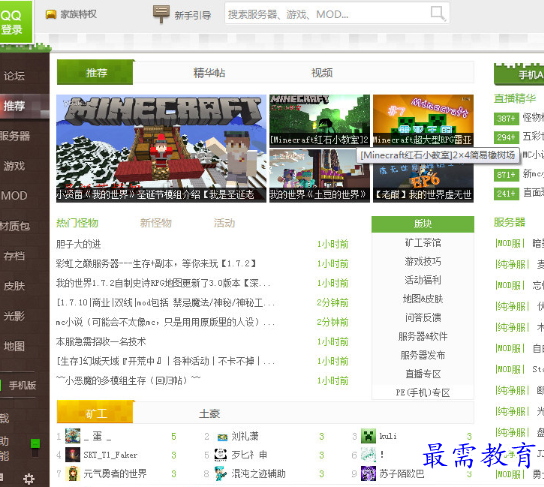Open 游戏 in the left sidebar

click(x=14, y=166)
